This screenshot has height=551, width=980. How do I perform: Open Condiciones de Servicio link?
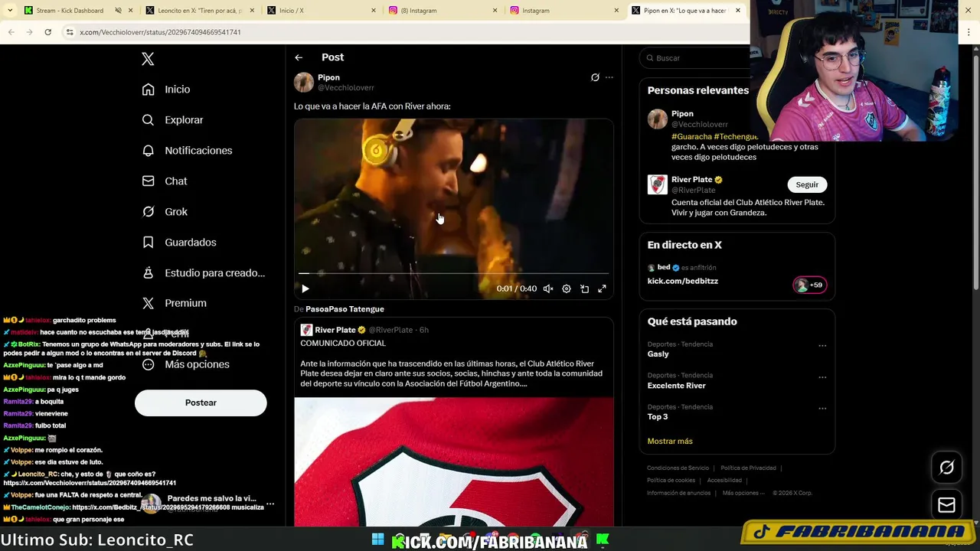tap(678, 468)
